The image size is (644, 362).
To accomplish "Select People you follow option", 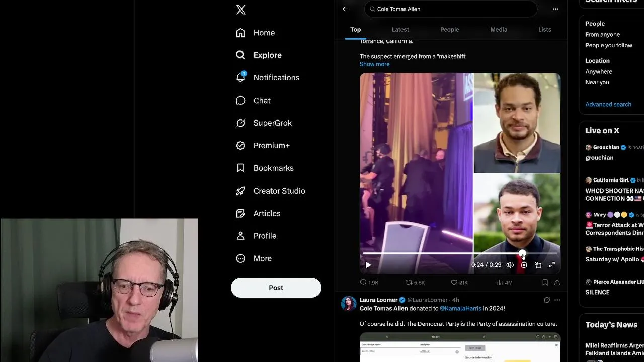I will pyautogui.click(x=609, y=45).
